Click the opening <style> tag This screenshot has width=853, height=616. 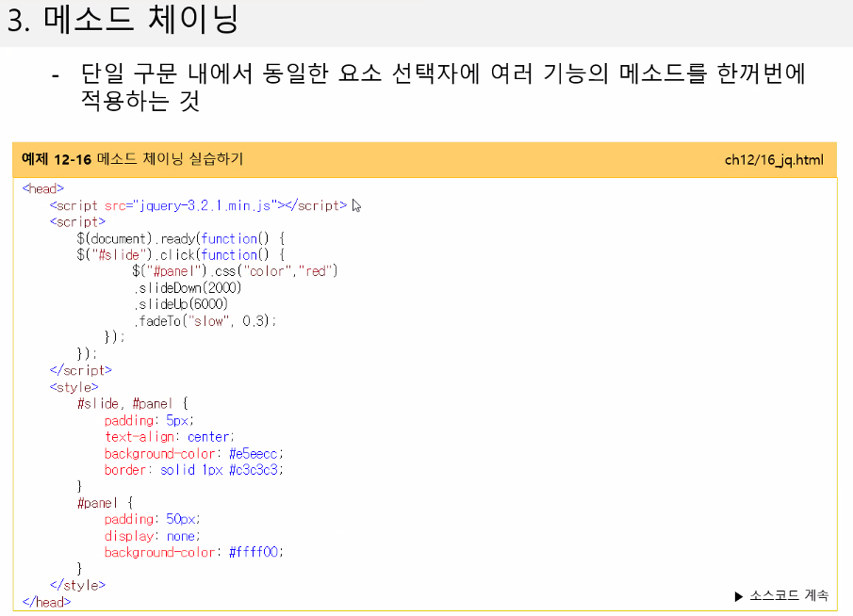point(74,387)
